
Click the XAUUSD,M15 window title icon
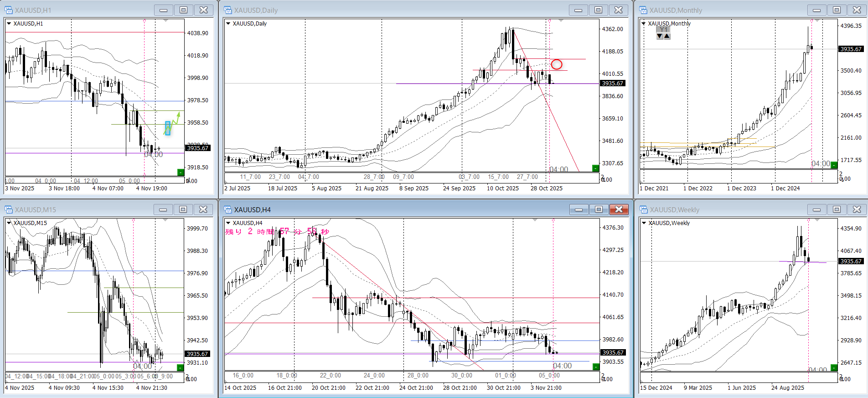[x=9, y=209]
